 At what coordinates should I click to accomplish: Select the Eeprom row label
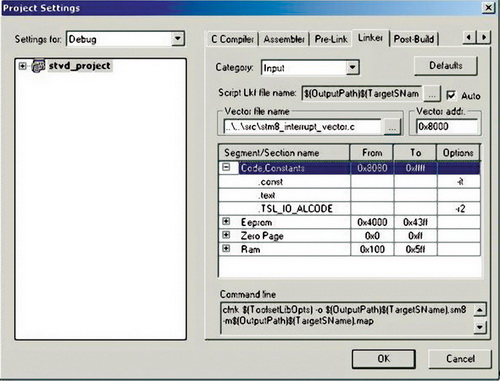[256, 222]
